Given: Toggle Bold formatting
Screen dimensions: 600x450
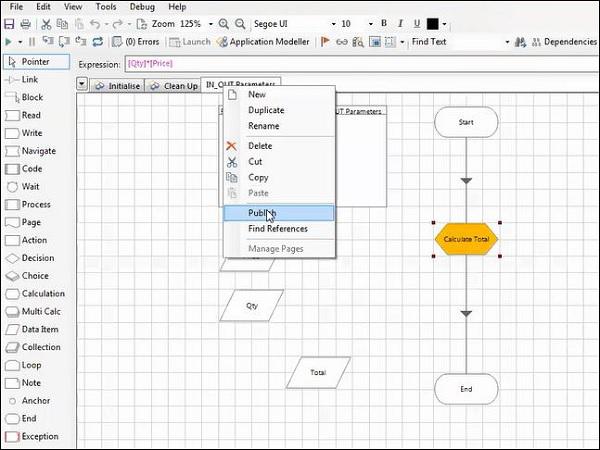Looking at the screenshot, I should point(384,24).
